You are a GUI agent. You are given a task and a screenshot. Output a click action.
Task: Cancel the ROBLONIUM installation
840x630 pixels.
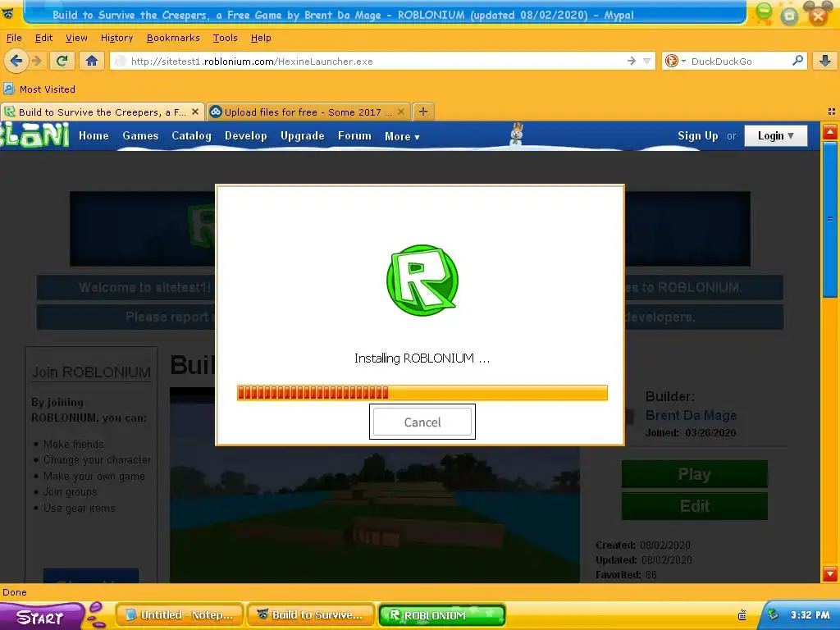coord(422,422)
